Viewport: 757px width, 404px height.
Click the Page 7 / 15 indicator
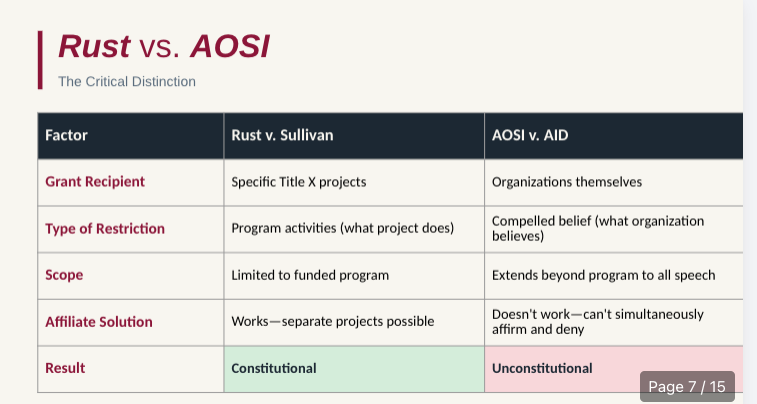pos(687,387)
